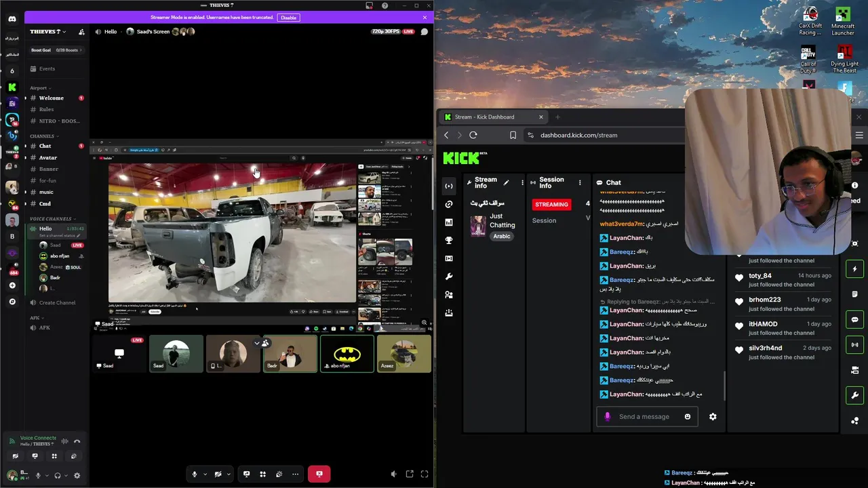Image resolution: width=868 pixels, height=488 pixels.
Task: Click Create Channel in voice channel list
Action: [x=57, y=303]
